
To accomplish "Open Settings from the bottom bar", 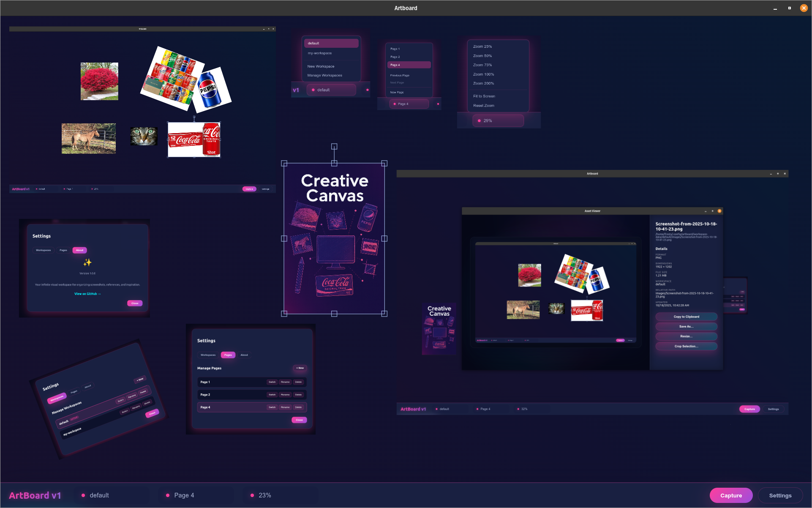I will coord(780,495).
